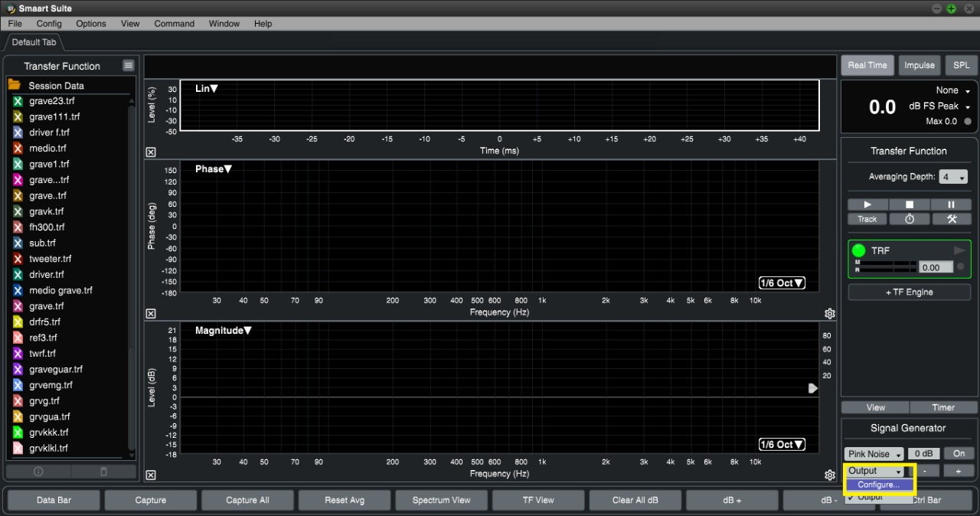Toggle the tweeter.trf trace visibility icon
The image size is (980, 516).
tap(18, 259)
